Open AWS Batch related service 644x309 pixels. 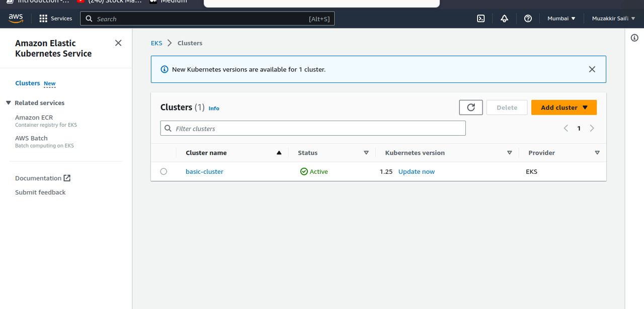pyautogui.click(x=31, y=138)
